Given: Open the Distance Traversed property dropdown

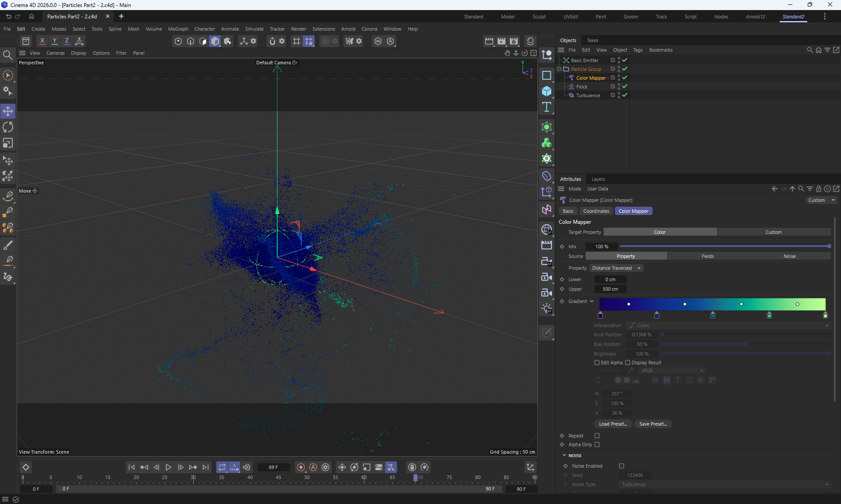Looking at the screenshot, I should click(616, 268).
